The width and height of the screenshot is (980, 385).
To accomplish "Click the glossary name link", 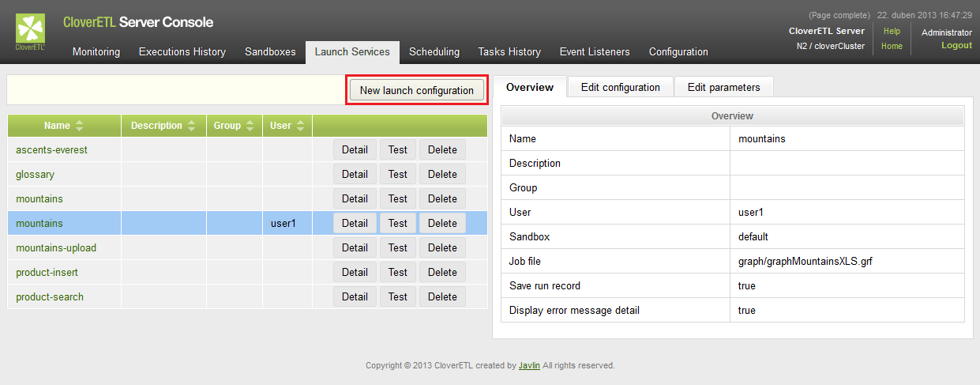I will (x=35, y=174).
